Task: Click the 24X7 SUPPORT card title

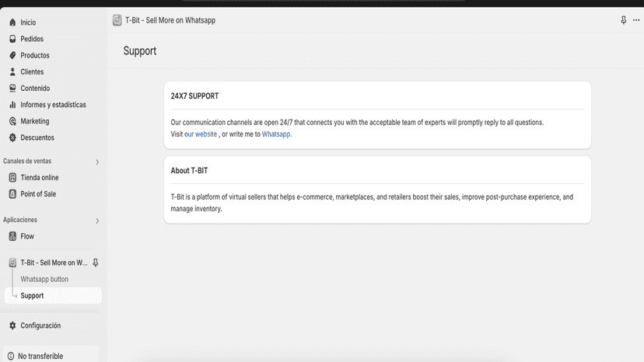Action: [194, 96]
